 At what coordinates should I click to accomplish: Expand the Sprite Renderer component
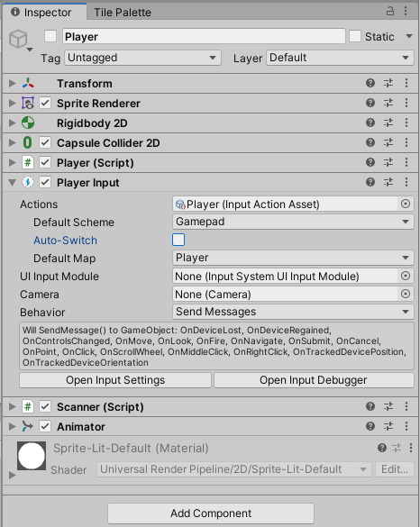(x=12, y=103)
